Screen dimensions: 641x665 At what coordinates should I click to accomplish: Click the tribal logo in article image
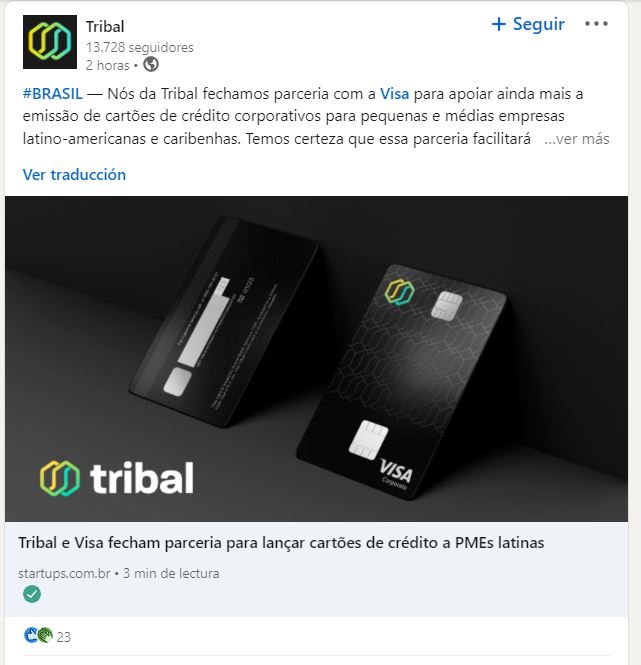click(117, 478)
